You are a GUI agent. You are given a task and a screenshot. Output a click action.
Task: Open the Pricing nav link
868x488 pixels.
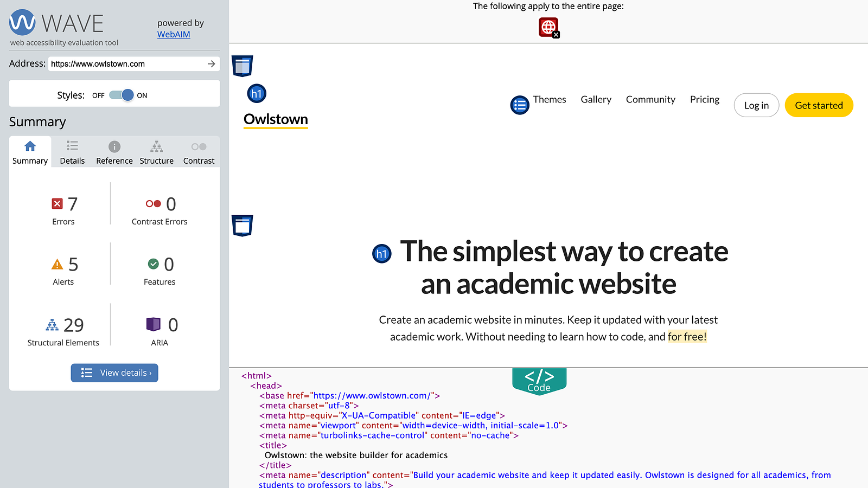[705, 100]
